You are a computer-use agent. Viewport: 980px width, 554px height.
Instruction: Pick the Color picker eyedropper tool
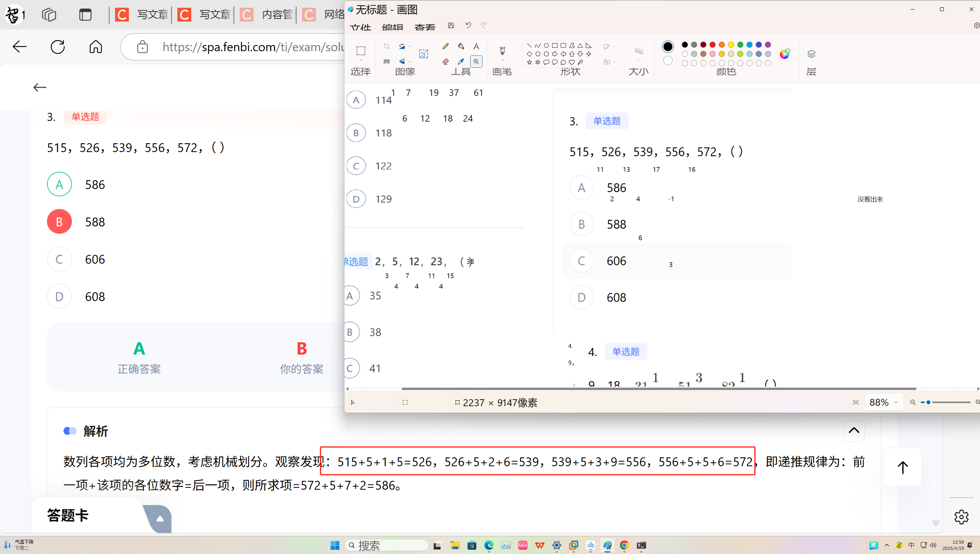(461, 62)
